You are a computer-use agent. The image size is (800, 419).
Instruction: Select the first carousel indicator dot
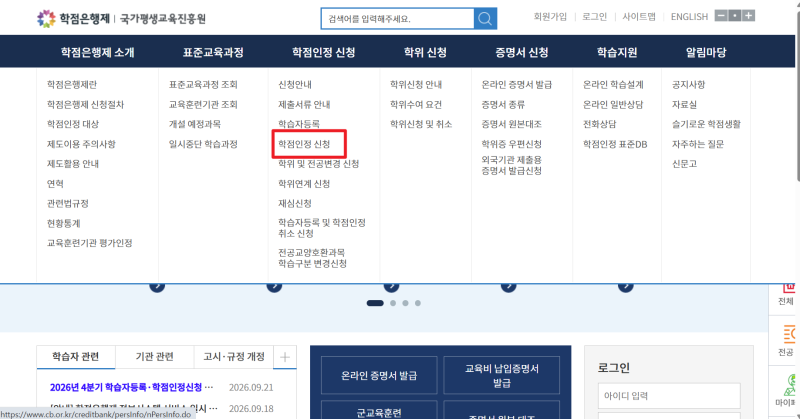coord(375,303)
